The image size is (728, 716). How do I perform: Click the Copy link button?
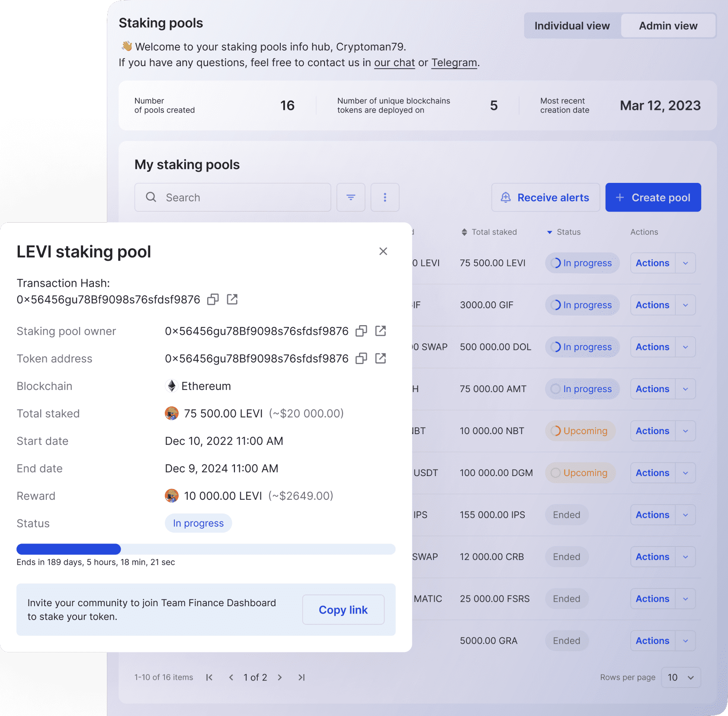(x=343, y=610)
